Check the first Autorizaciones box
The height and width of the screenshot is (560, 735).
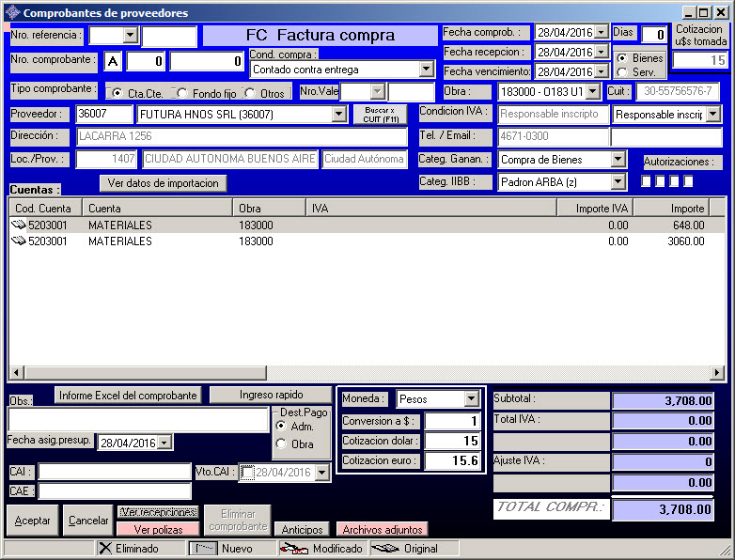click(646, 180)
